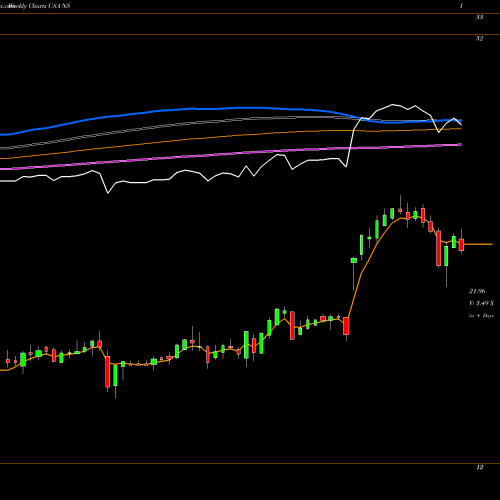Viewport: 500px width, 500px height.
Task: Click the 12 price axis label
Action: pyautogui.click(x=479, y=467)
